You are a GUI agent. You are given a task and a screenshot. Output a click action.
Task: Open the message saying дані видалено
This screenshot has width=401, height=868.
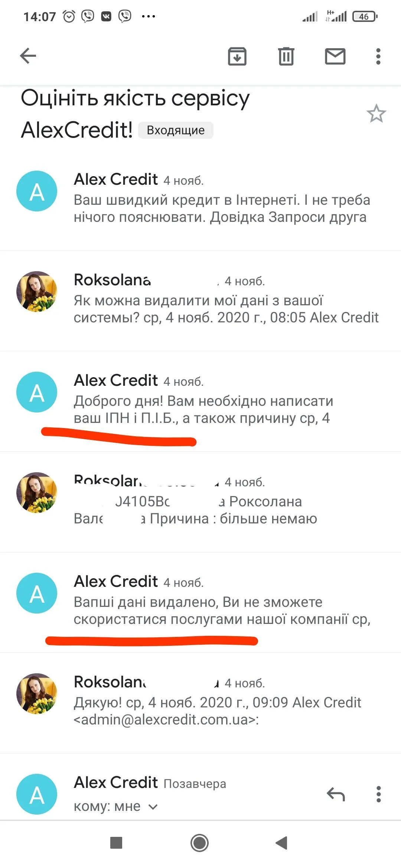[x=200, y=602]
